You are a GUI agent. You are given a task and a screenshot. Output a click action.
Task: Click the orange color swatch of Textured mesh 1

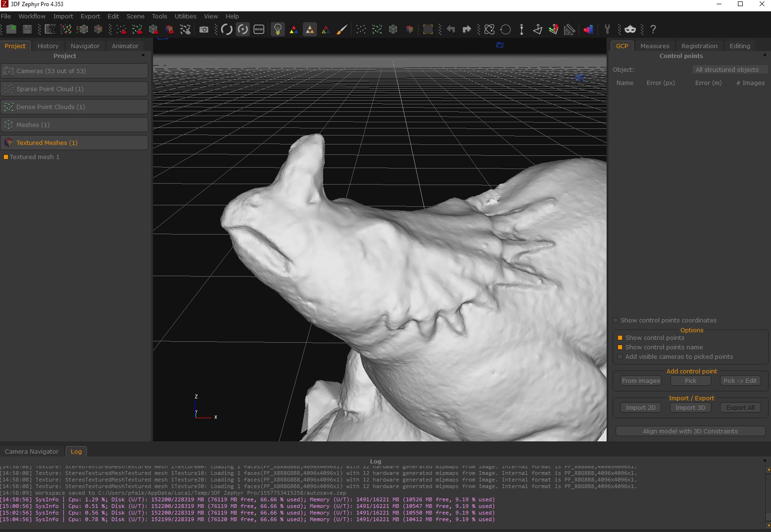point(6,157)
